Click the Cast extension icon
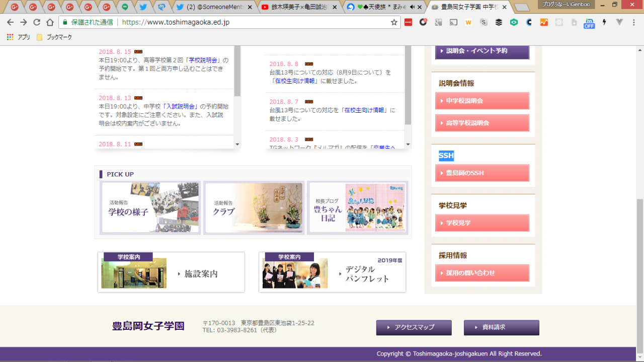 453,22
